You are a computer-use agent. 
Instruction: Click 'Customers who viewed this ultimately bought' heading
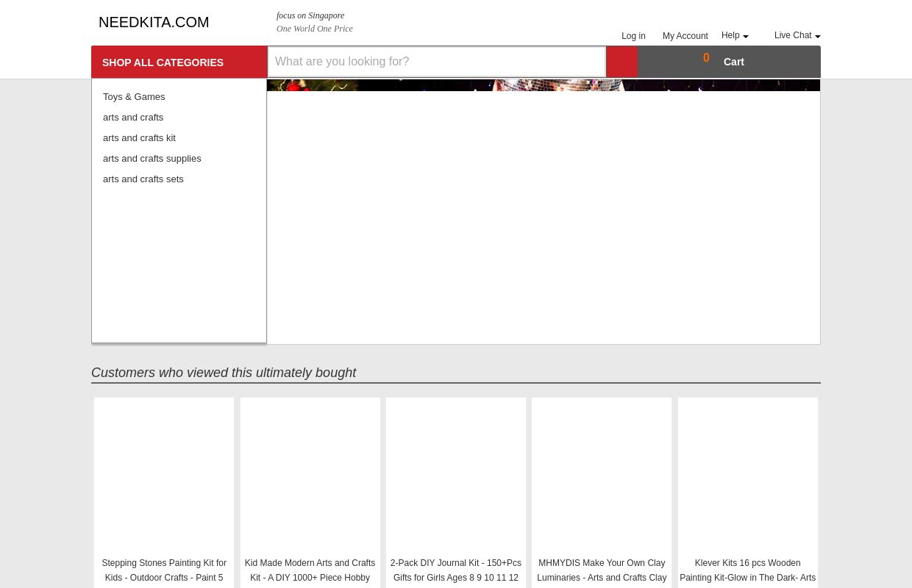tap(224, 373)
